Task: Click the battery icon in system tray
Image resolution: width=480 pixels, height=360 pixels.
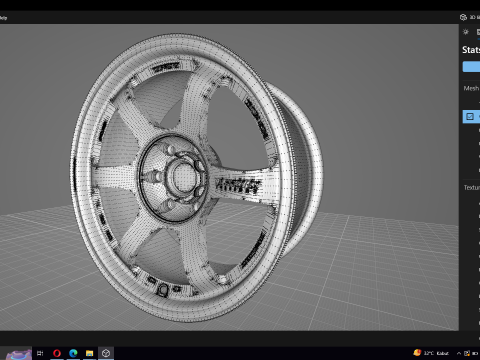Action: coord(475,353)
